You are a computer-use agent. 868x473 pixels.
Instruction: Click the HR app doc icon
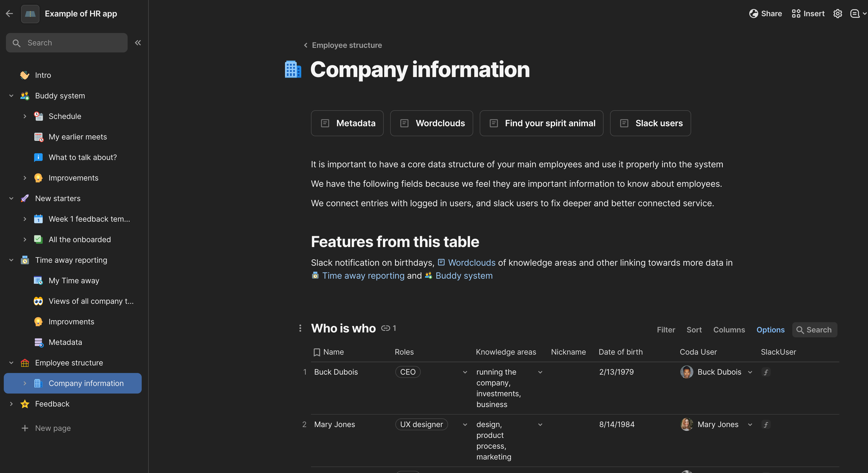coord(30,14)
